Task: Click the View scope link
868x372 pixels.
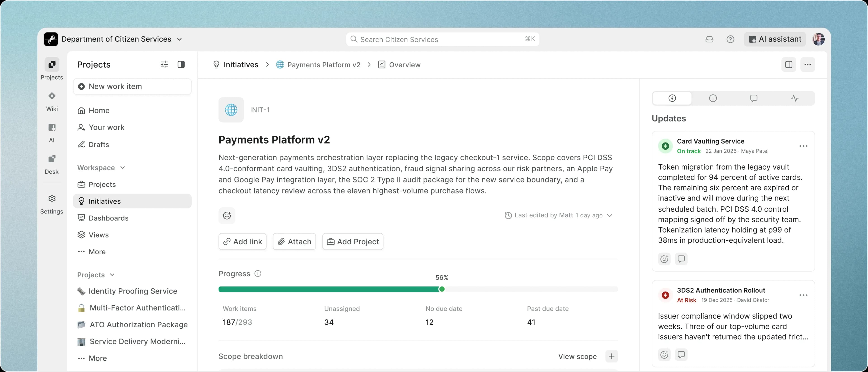Action: point(577,356)
